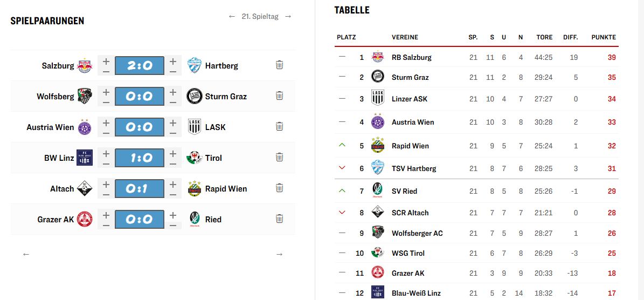
Task: Click the RB Salzburg logo in table
Action: [x=377, y=57]
